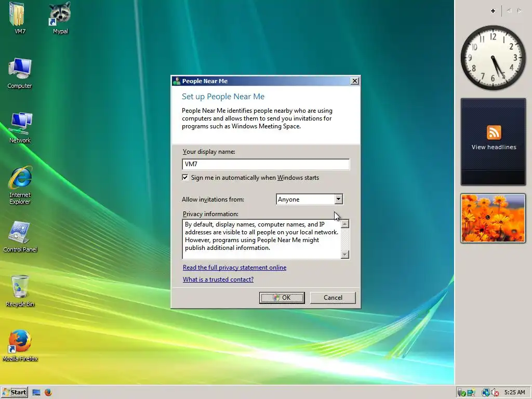Click the People Near Me title bar icon

pos(177,81)
